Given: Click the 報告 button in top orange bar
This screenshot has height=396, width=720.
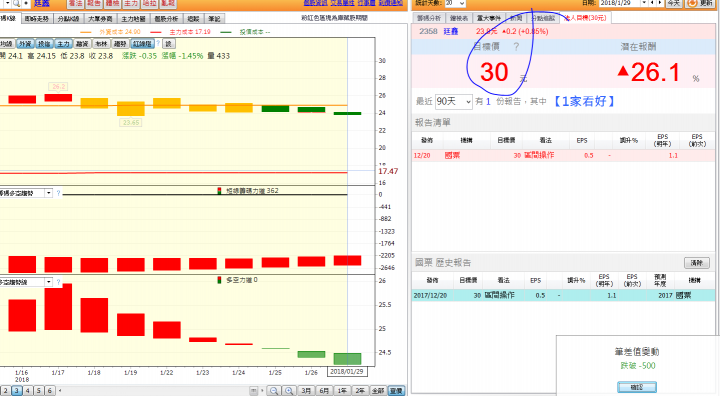Looking at the screenshot, I should coord(94,3).
